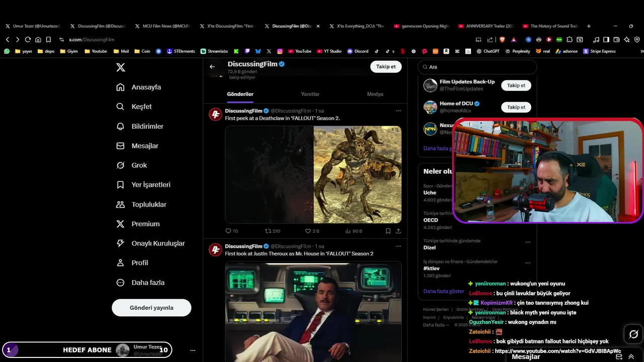Viewport: 644px width, 362px height.
Task: Like the Deathclaw post
Action: (x=312, y=231)
